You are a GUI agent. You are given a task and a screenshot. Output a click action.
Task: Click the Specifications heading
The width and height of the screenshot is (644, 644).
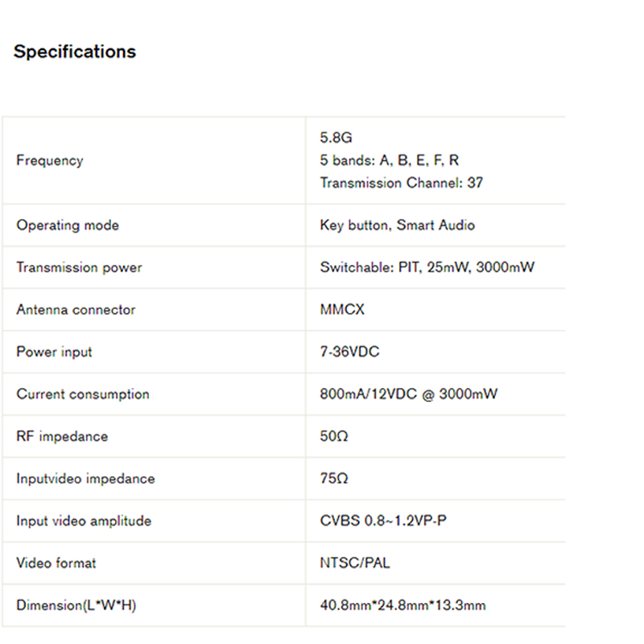[75, 52]
